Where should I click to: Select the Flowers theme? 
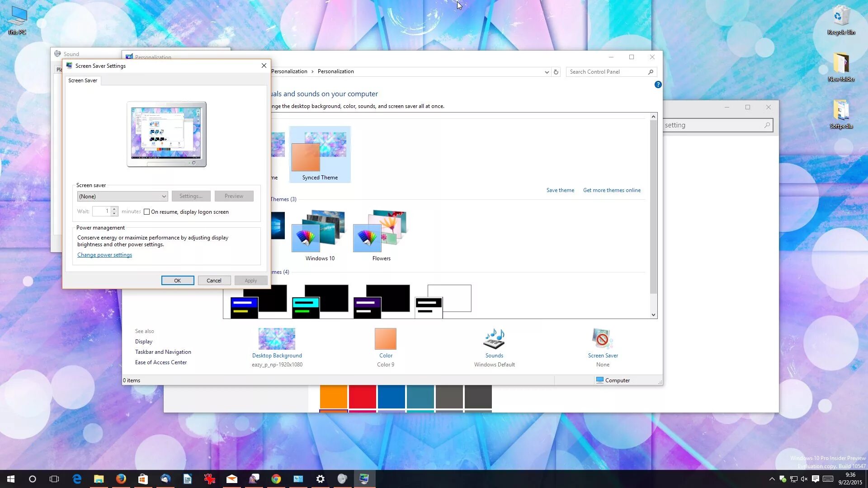point(382,235)
